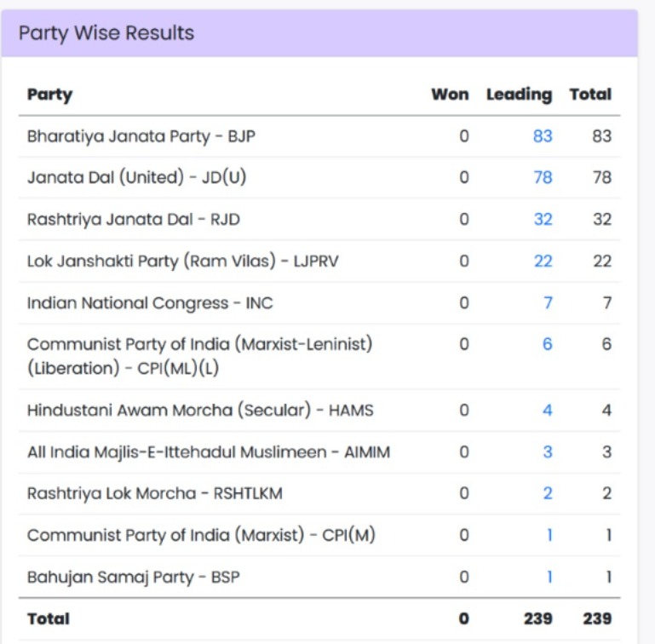Click the Won column header

(x=450, y=95)
